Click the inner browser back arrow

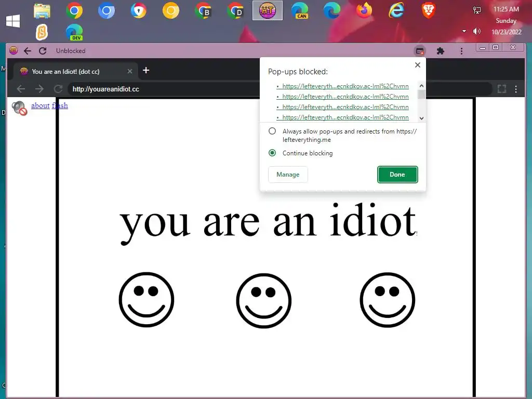click(21, 89)
